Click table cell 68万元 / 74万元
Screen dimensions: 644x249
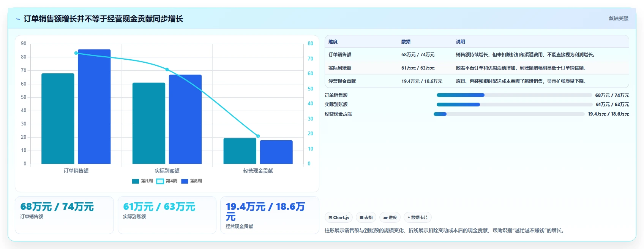pos(418,55)
